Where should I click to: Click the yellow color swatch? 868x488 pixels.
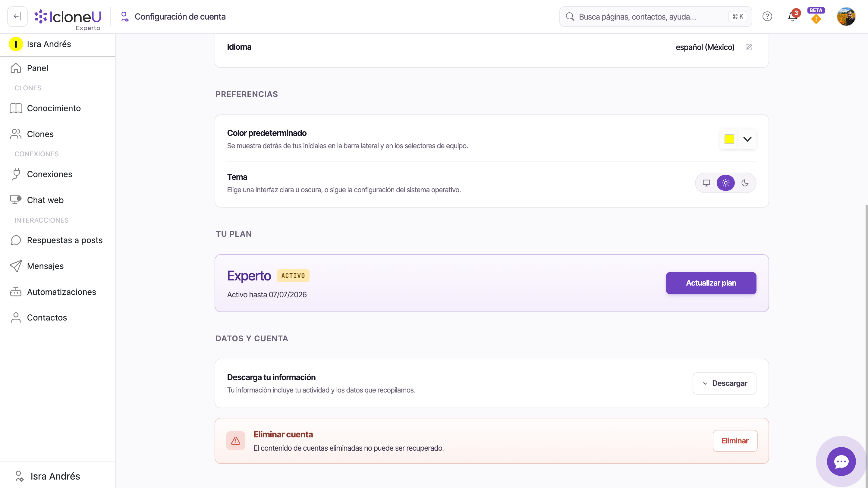(x=729, y=139)
